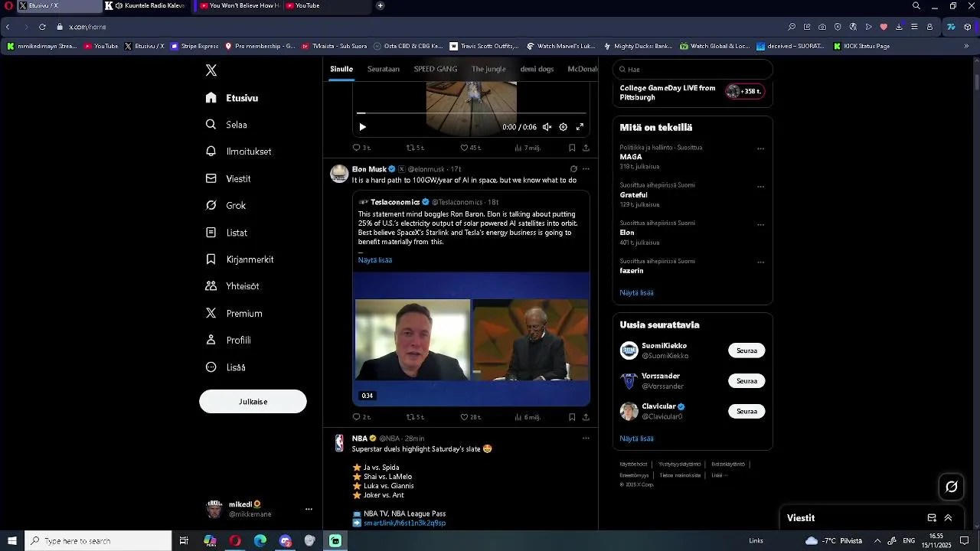This screenshot has height=551, width=980.
Task: Click Näytä lisää in Teslaconomics quote
Action: [x=375, y=260]
